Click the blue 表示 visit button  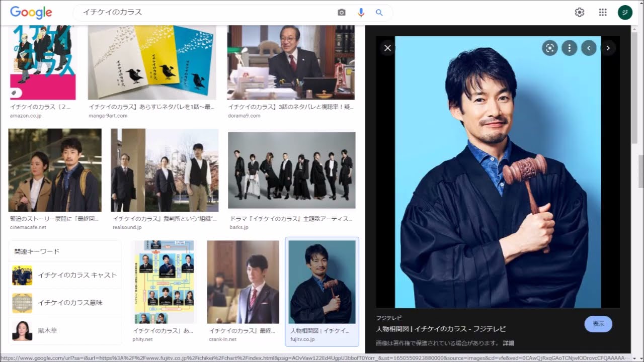pos(598,324)
